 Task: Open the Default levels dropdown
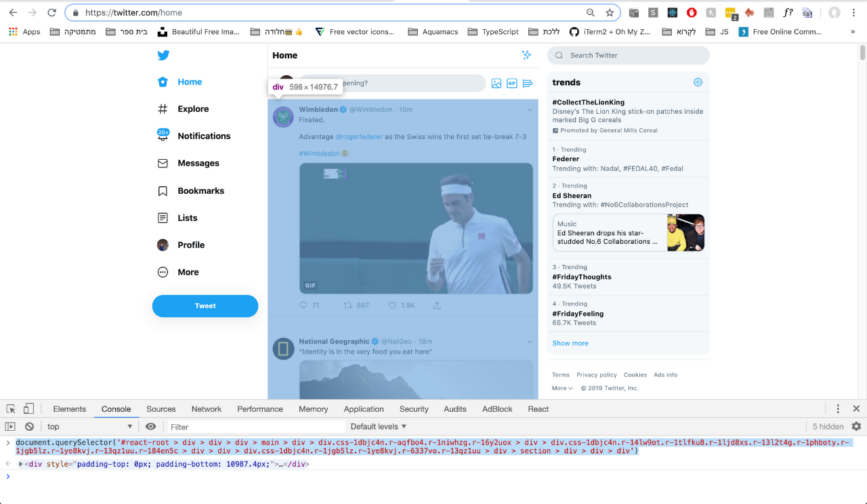tap(379, 427)
